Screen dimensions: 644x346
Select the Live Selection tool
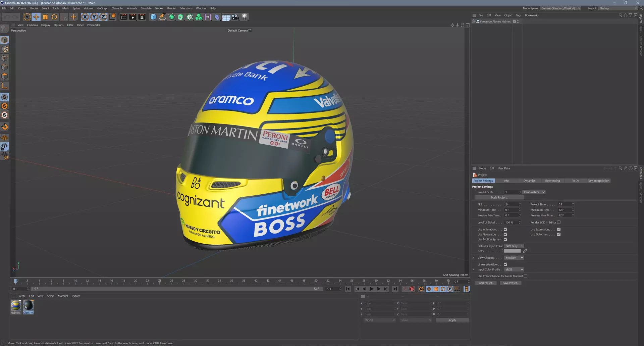tap(27, 17)
